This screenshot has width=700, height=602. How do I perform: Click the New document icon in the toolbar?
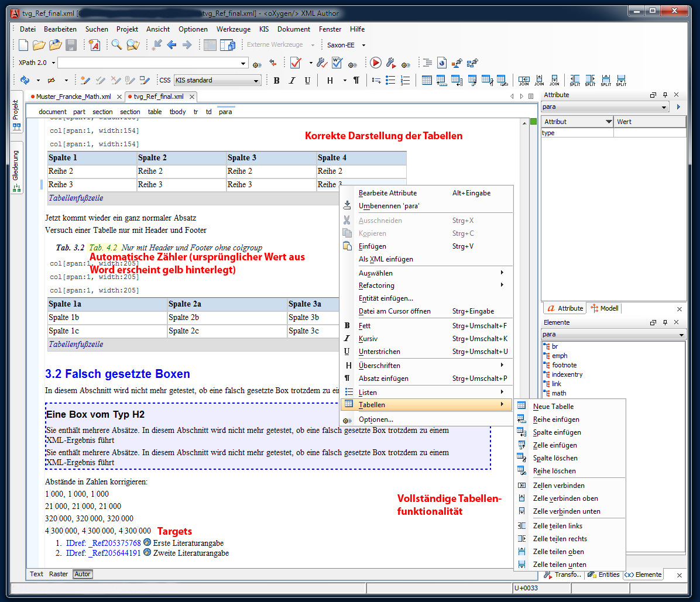(x=23, y=45)
